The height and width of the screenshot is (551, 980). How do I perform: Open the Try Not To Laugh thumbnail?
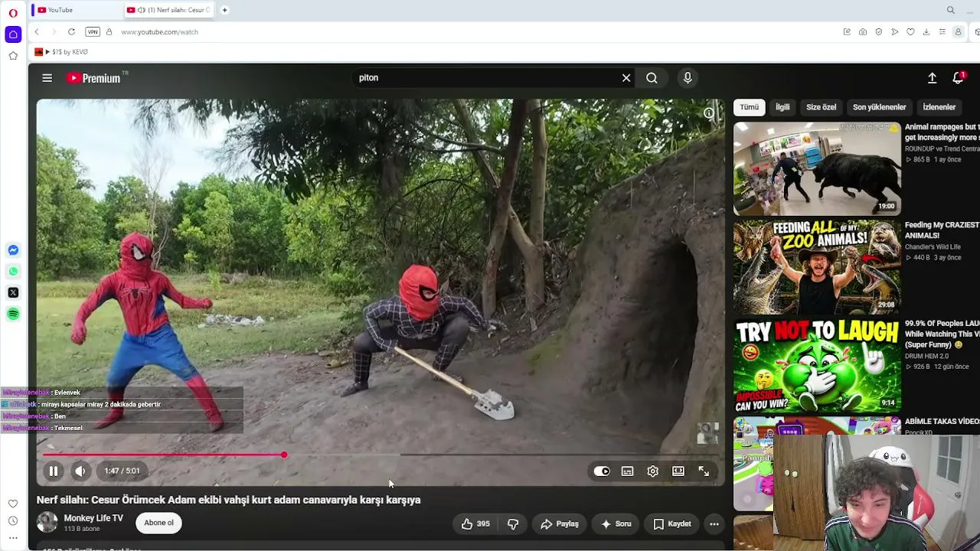click(817, 366)
